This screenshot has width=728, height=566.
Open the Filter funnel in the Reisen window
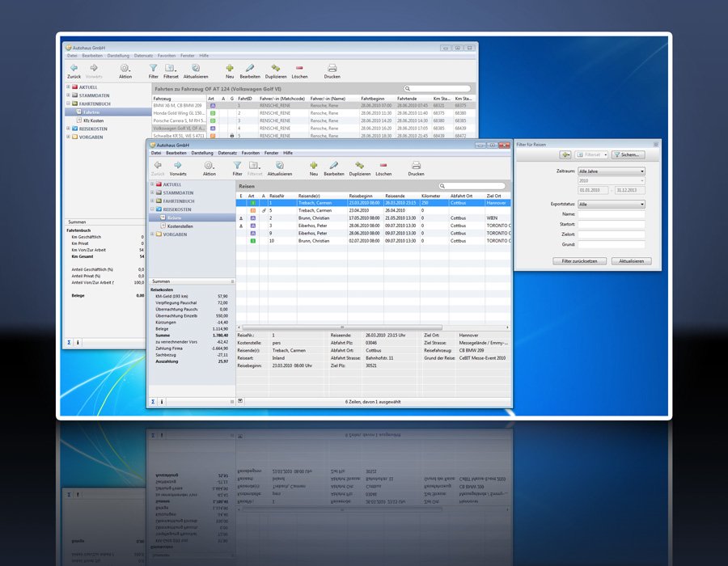coord(237,165)
